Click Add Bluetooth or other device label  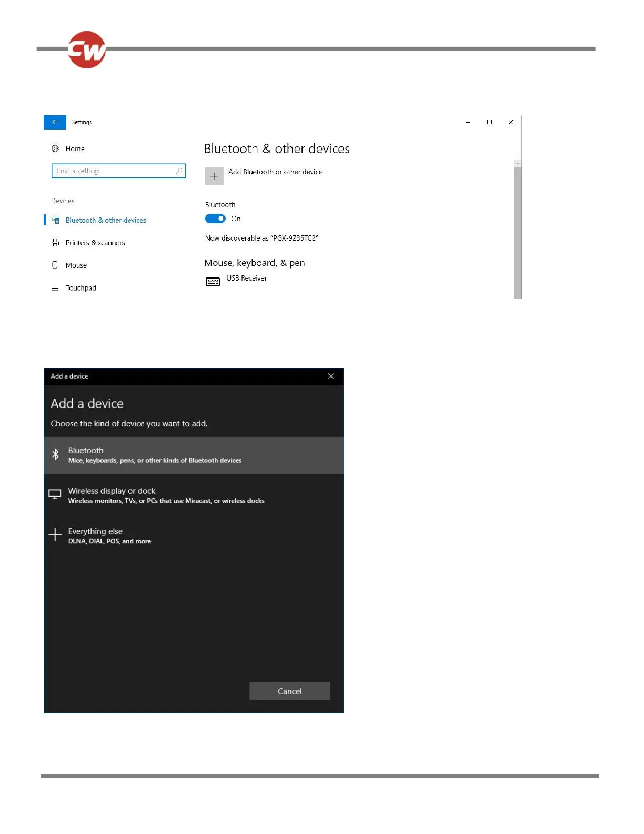pos(275,172)
